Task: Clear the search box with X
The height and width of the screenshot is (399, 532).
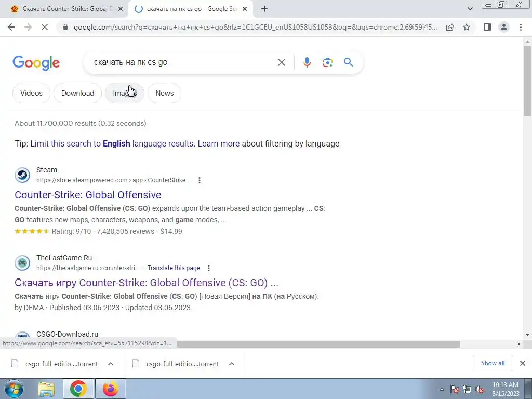Action: click(x=281, y=62)
